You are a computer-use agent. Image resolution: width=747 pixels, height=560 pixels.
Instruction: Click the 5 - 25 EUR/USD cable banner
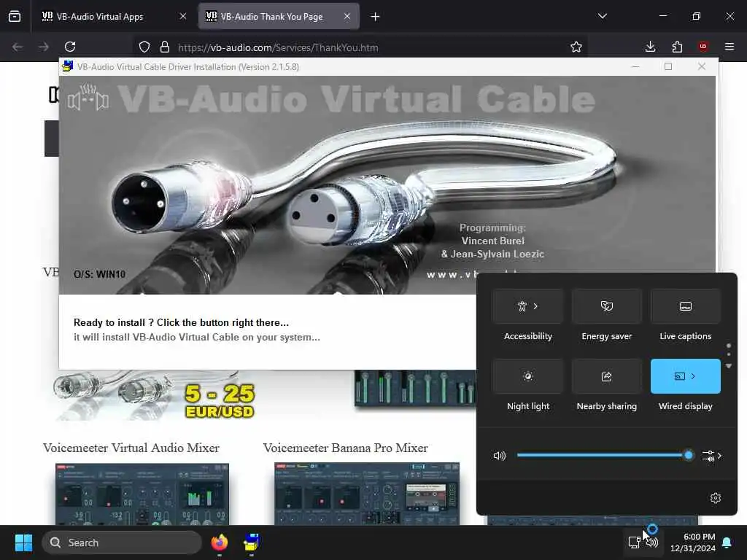155,396
